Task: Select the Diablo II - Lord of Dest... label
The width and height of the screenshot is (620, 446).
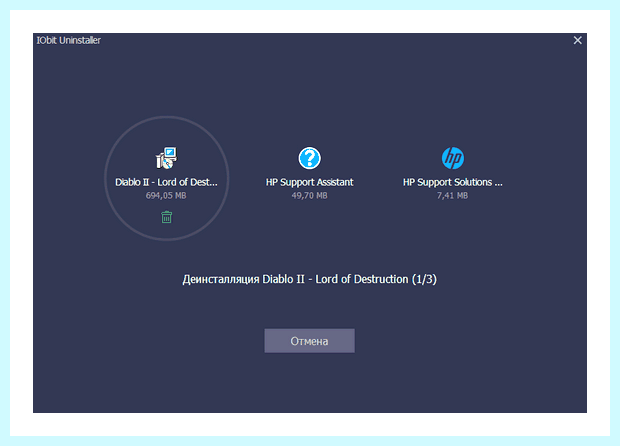Action: point(166,182)
